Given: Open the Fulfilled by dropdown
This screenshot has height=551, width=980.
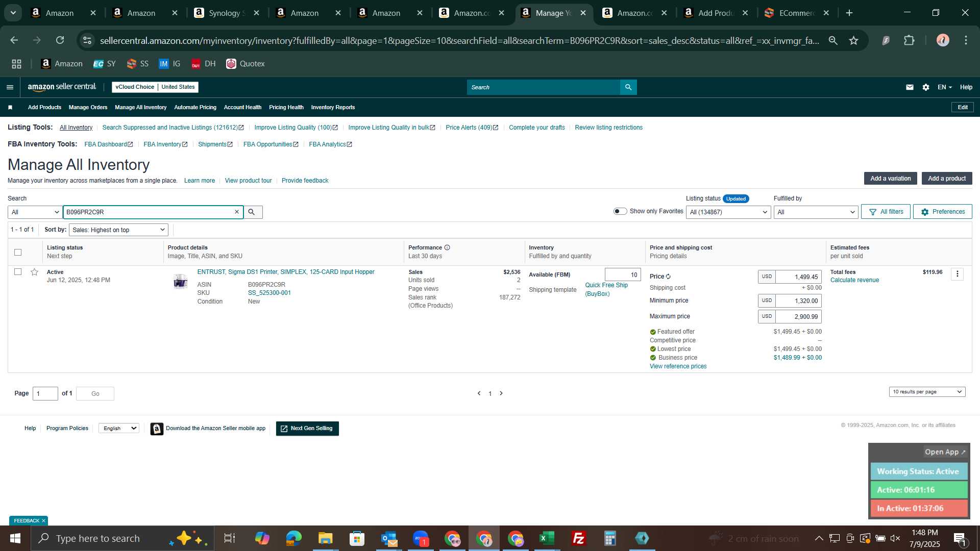Looking at the screenshot, I should [816, 212].
